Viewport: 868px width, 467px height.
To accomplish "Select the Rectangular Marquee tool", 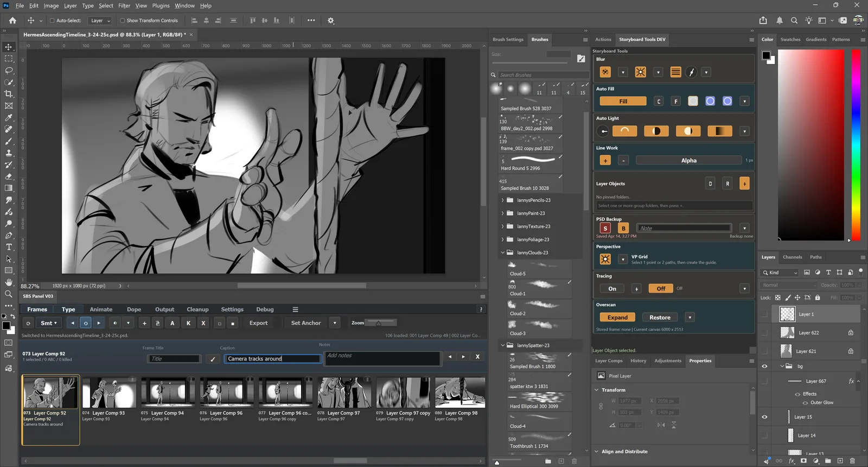I will 9,59.
